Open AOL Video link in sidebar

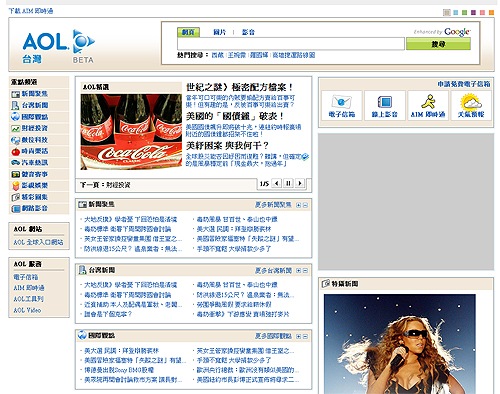27,310
